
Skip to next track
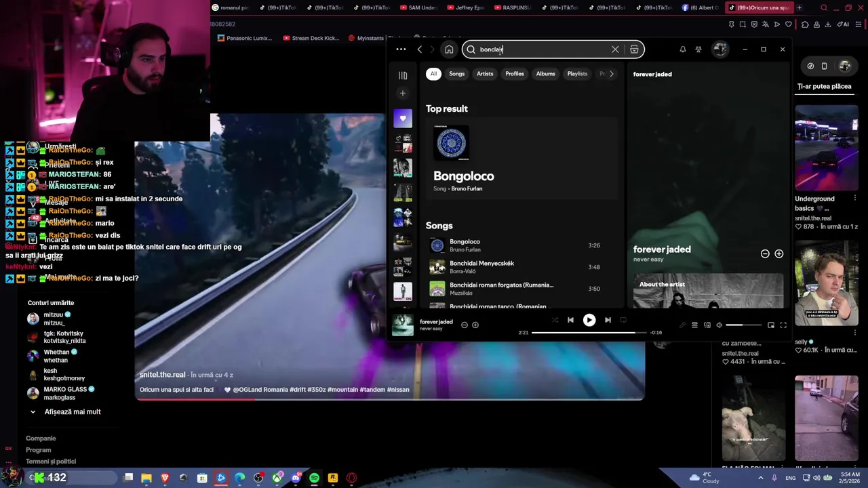[608, 320]
